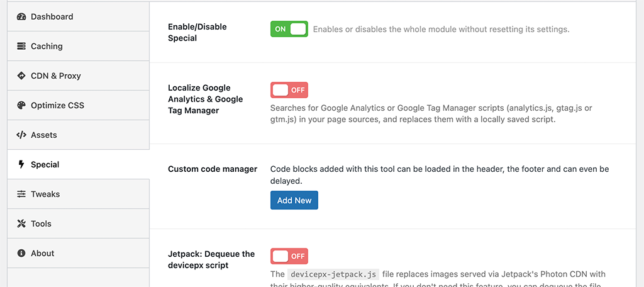Click the About info circle icon
Viewport: 644px width, 287px height.
coord(21,254)
